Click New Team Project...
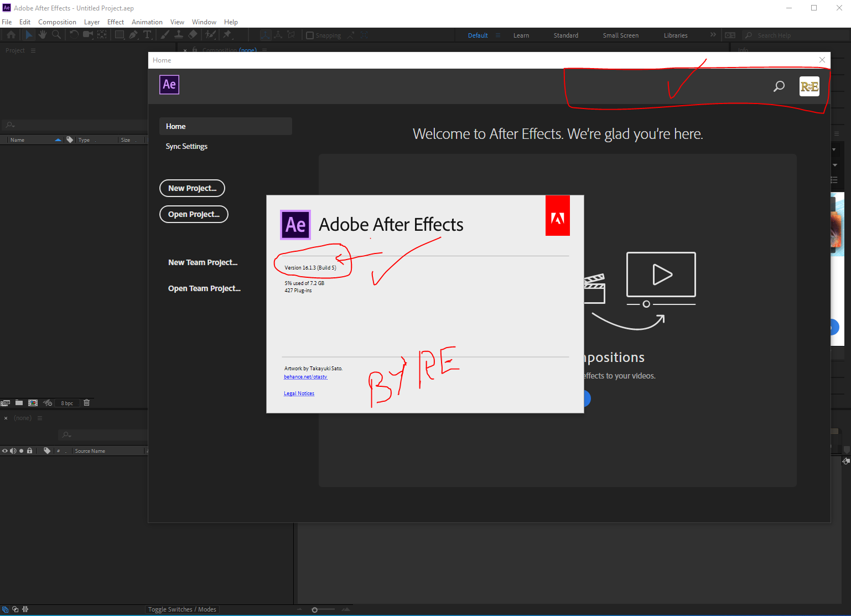This screenshot has height=616, width=851. coord(203,262)
